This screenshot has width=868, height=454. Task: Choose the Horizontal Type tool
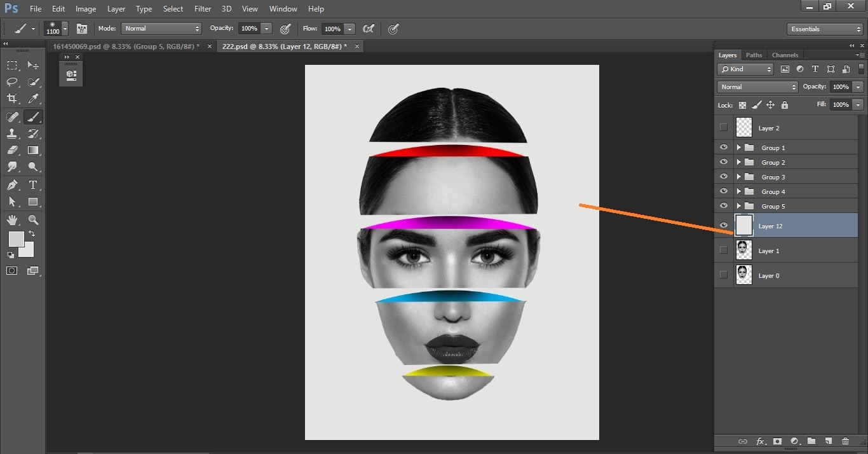click(x=34, y=185)
